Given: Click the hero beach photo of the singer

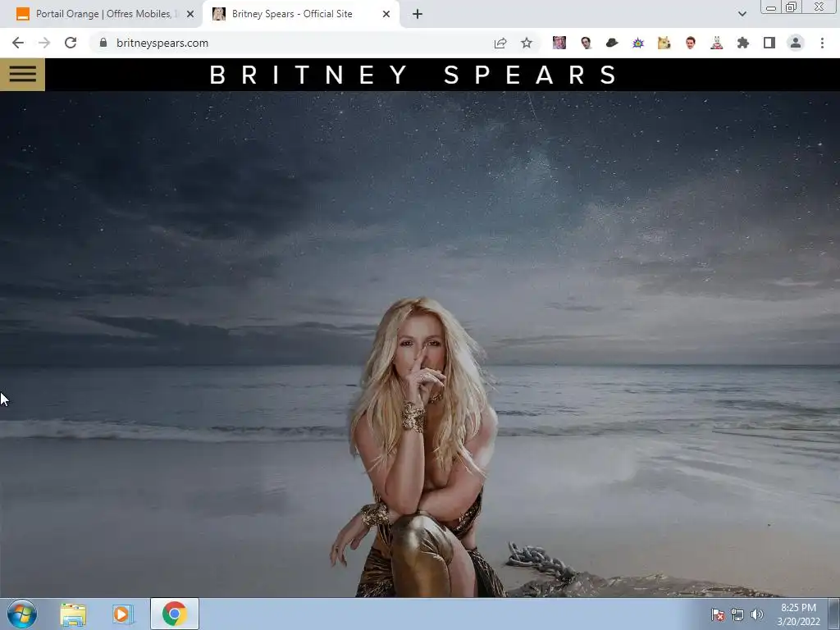Looking at the screenshot, I should 420,344.
